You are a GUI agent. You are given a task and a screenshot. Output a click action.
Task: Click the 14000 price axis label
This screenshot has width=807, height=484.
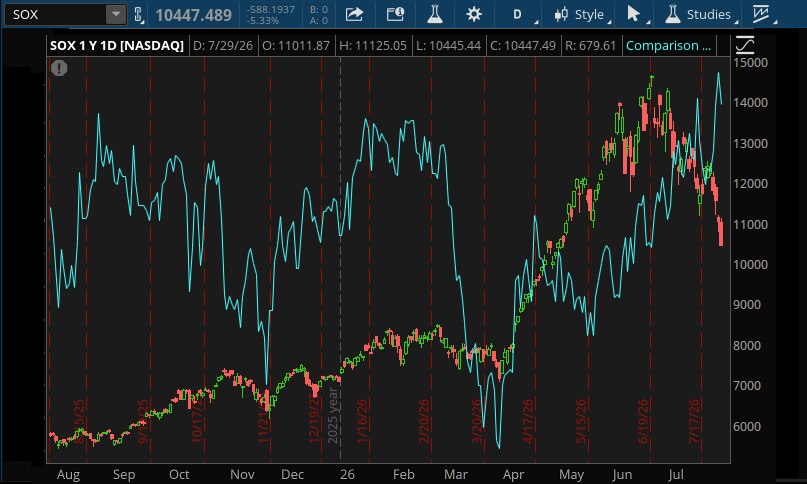pyautogui.click(x=750, y=102)
